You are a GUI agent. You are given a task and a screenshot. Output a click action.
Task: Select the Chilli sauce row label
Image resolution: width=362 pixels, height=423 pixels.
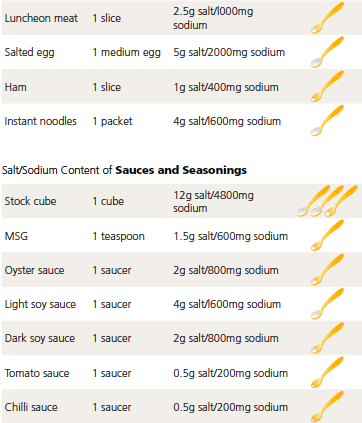click(x=31, y=407)
